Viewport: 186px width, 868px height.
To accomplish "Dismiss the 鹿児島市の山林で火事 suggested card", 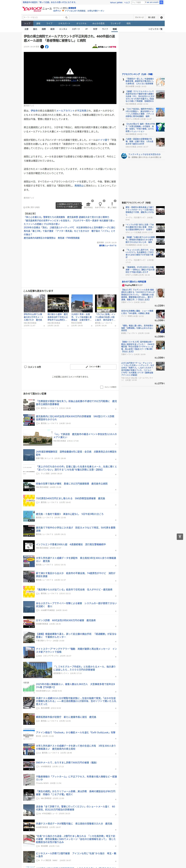I will point(44,326).
